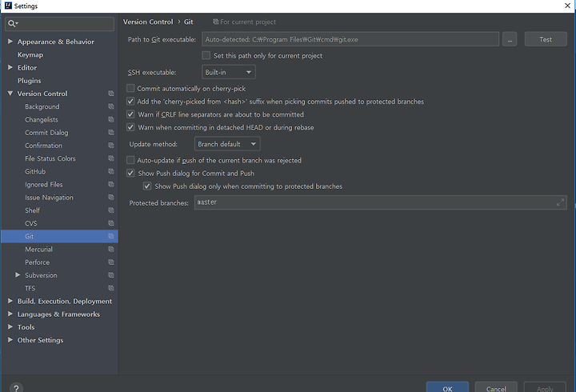Image resolution: width=576 pixels, height=392 pixels.
Task: Click the project icon on the Background row
Action: point(111,106)
